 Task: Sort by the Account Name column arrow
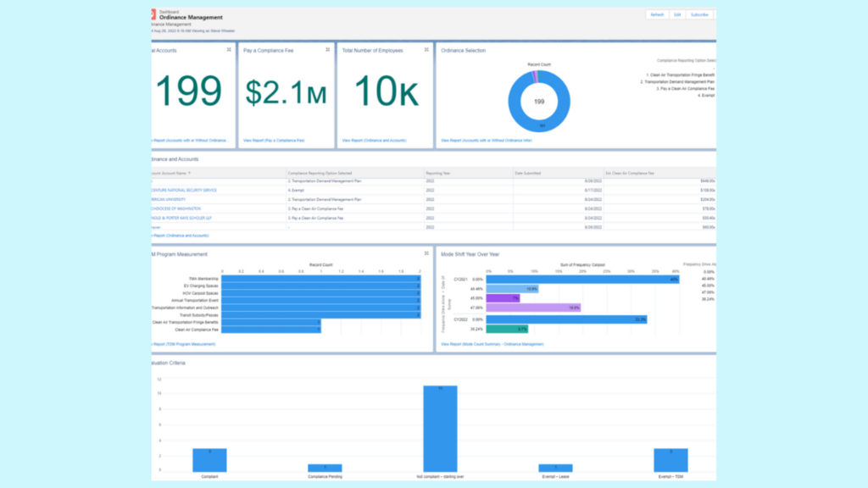click(x=190, y=173)
